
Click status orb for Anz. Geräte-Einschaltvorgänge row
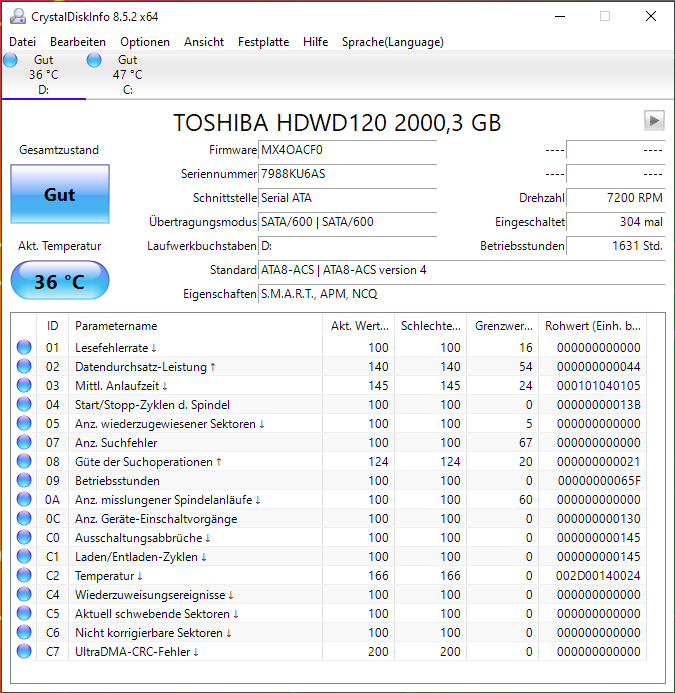(24, 518)
